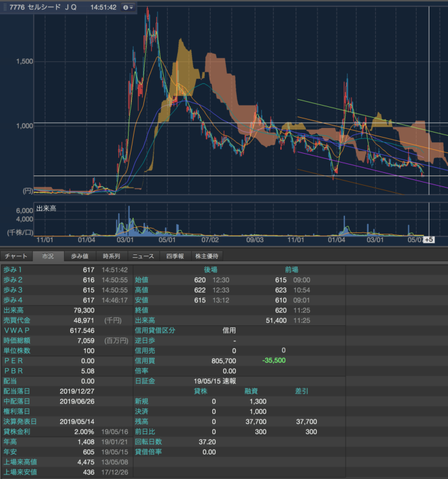Click the green -35,500 change value
Viewport: 448px width, 479px height.
274,361
